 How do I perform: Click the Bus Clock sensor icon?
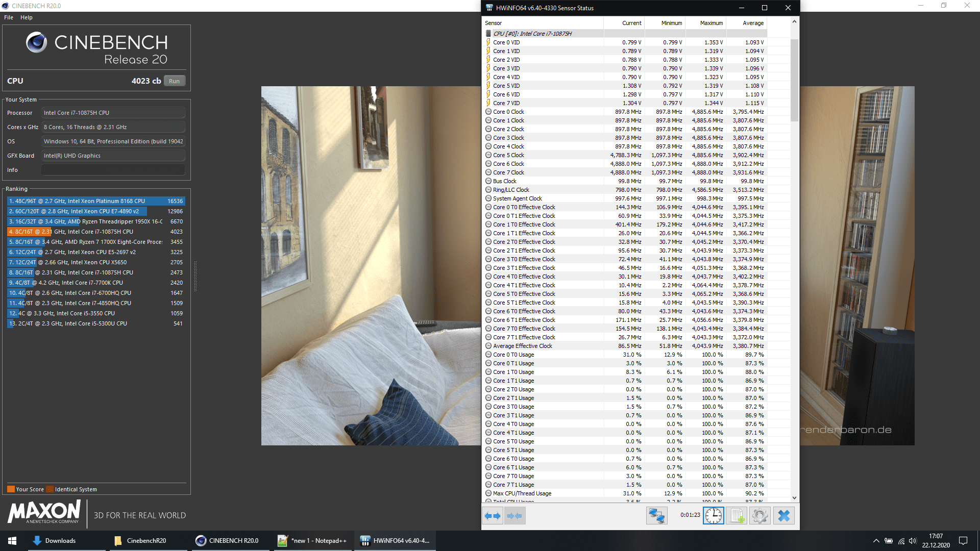coord(488,181)
